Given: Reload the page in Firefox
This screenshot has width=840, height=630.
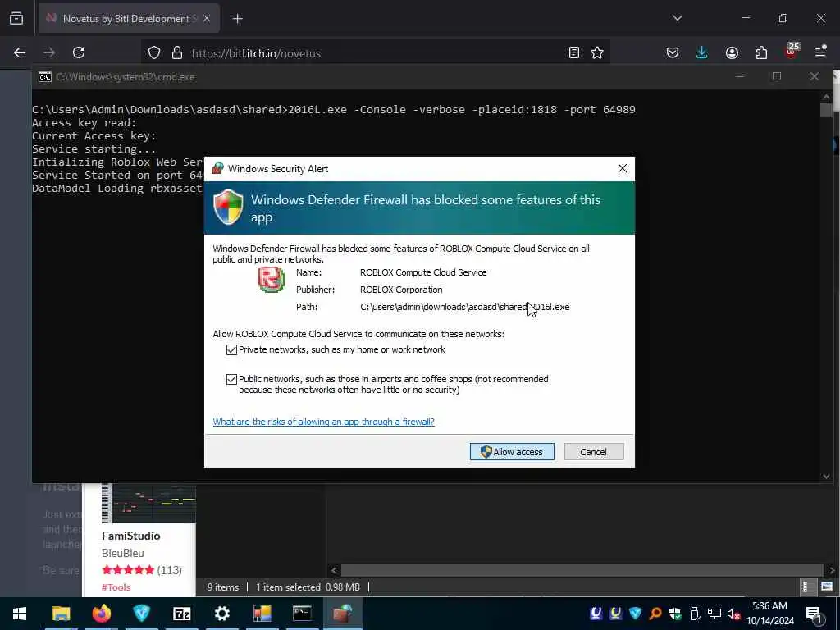Looking at the screenshot, I should click(79, 52).
